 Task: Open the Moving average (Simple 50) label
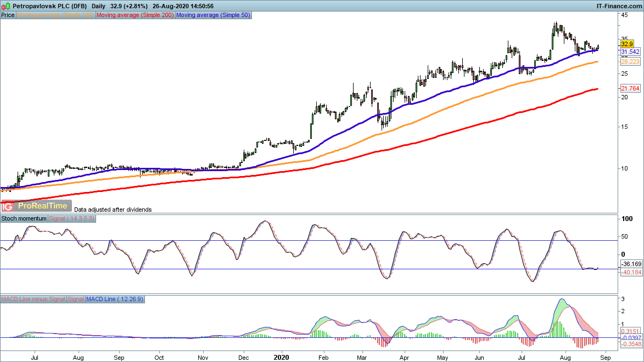[x=213, y=15]
